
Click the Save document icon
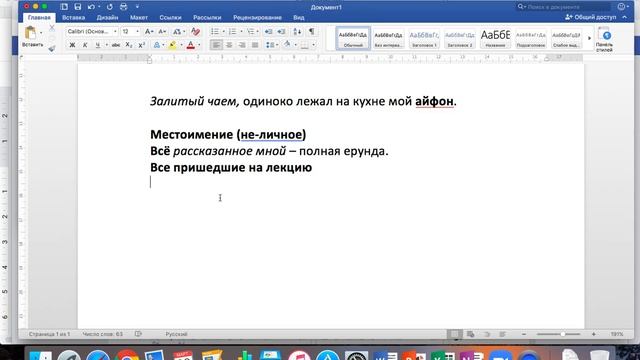78,7
